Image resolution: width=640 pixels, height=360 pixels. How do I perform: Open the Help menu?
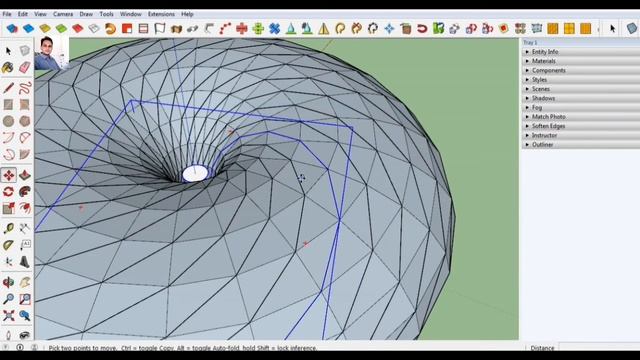187,14
